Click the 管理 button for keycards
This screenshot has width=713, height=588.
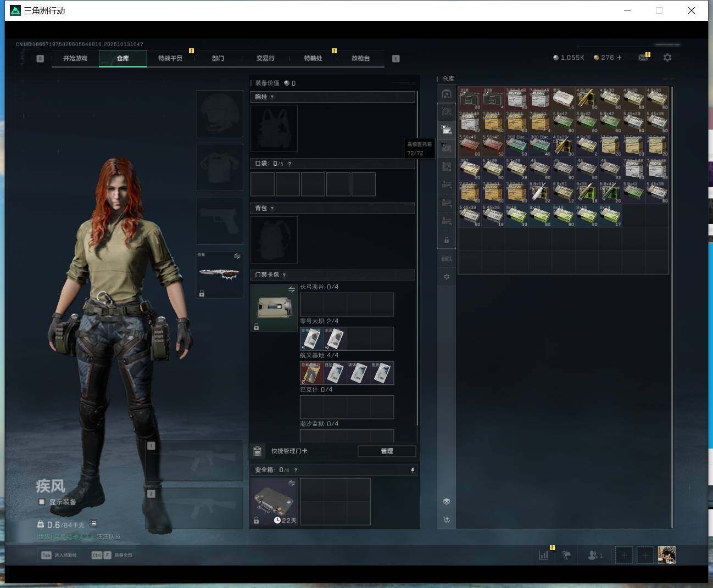click(x=387, y=451)
